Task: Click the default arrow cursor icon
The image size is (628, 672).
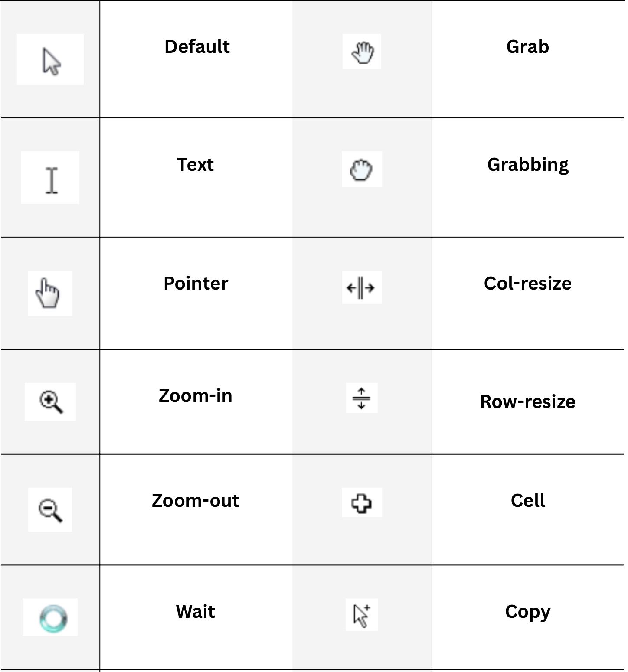Action: pyautogui.click(x=52, y=62)
